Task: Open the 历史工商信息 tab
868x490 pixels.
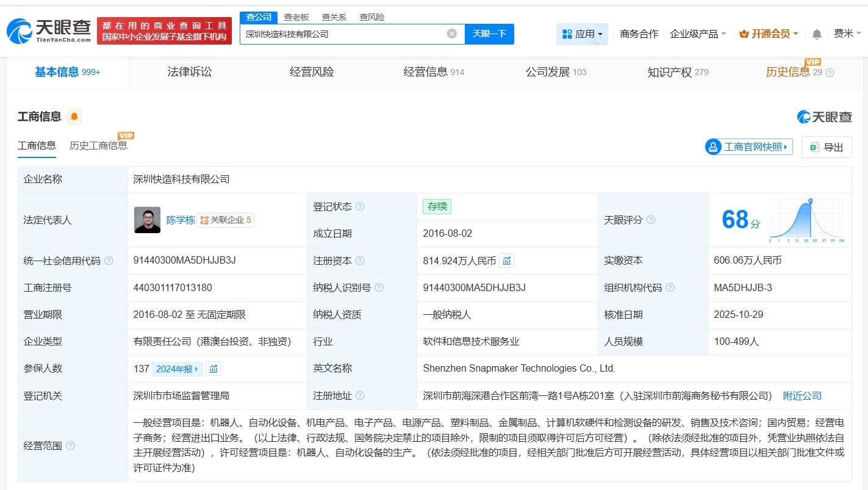Action: 99,146
